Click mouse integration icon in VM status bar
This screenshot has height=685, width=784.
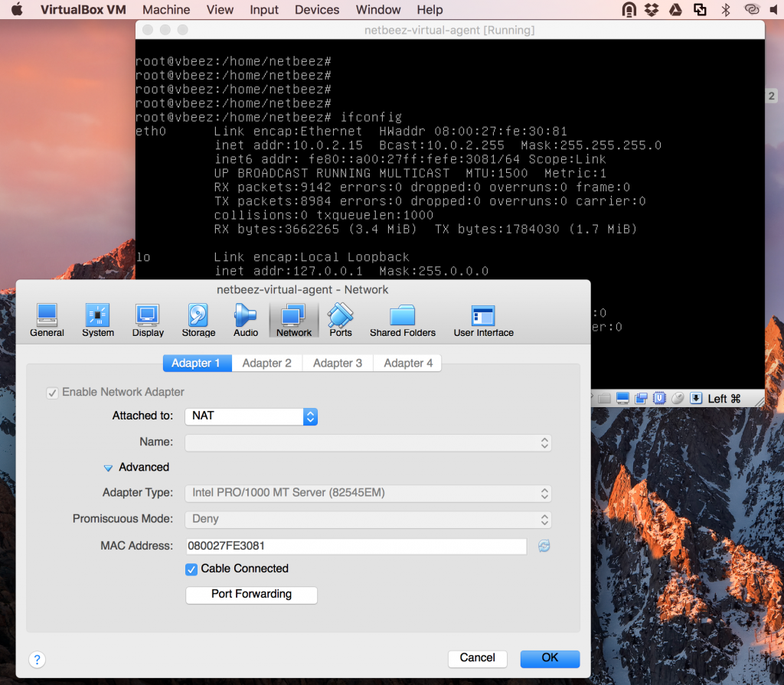[x=678, y=399]
